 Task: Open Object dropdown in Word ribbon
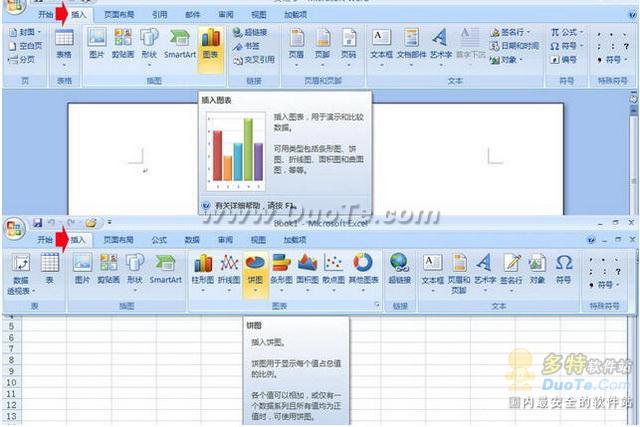tap(506, 60)
